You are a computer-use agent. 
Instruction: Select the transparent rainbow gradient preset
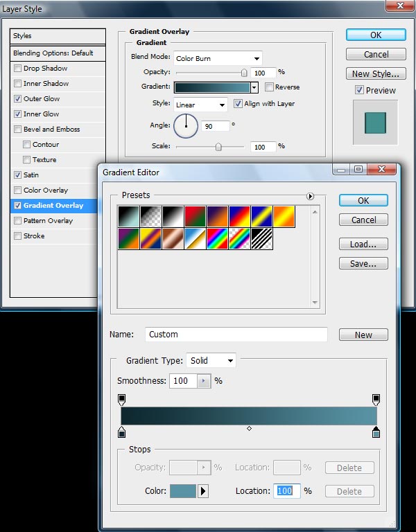pyautogui.click(x=240, y=238)
